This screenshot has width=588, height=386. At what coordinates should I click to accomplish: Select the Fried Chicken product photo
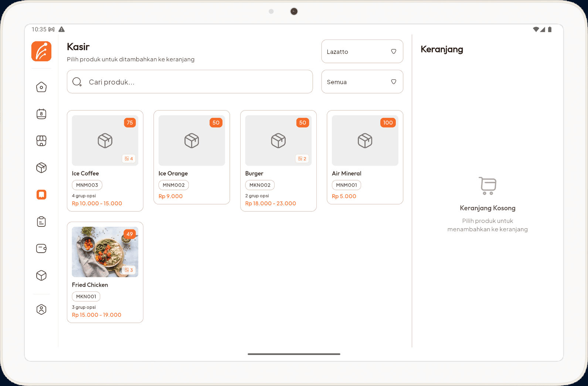(x=105, y=252)
